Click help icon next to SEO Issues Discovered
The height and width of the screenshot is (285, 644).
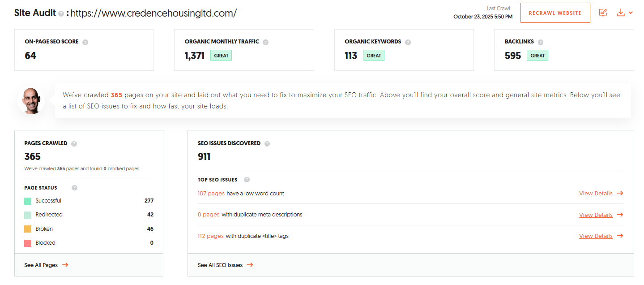pyautogui.click(x=267, y=144)
